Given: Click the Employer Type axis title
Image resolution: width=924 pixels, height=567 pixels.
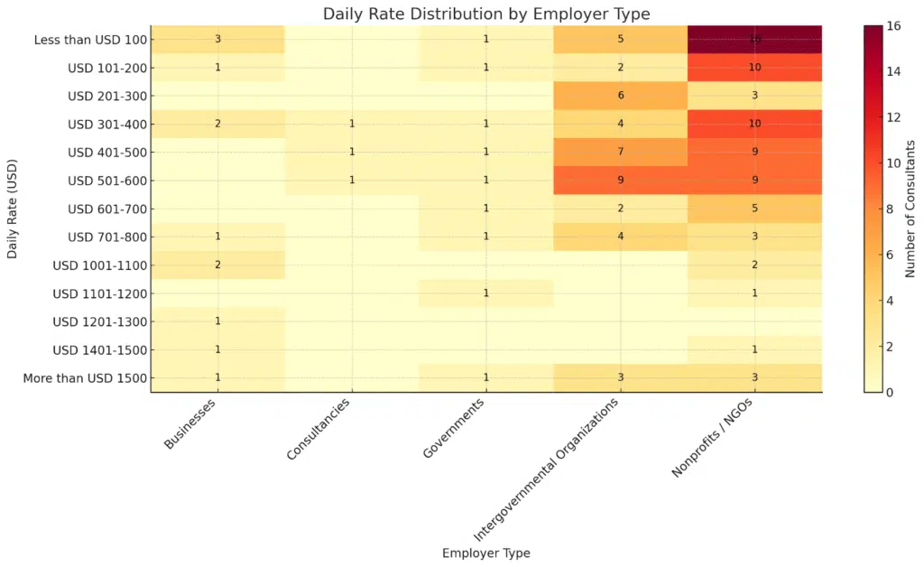Looking at the screenshot, I should 486,553.
